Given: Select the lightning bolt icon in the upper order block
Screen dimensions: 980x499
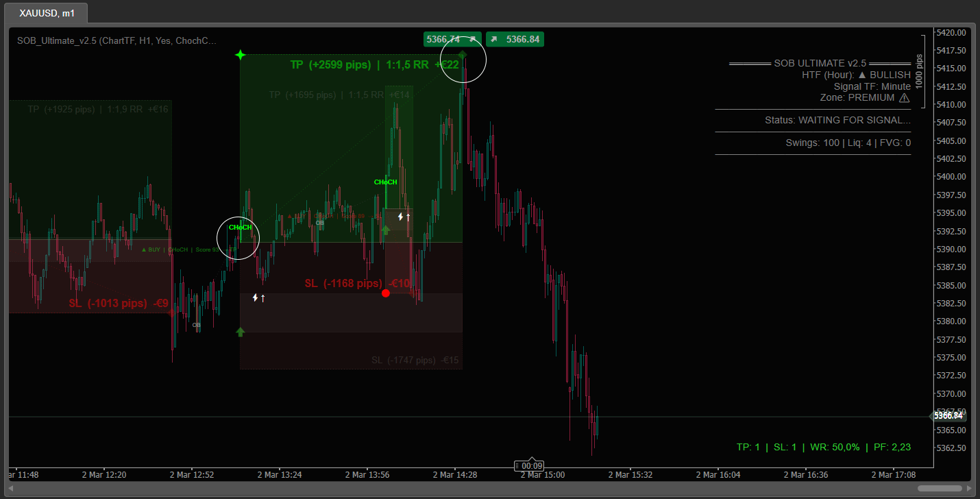Looking at the screenshot, I should 401,216.
